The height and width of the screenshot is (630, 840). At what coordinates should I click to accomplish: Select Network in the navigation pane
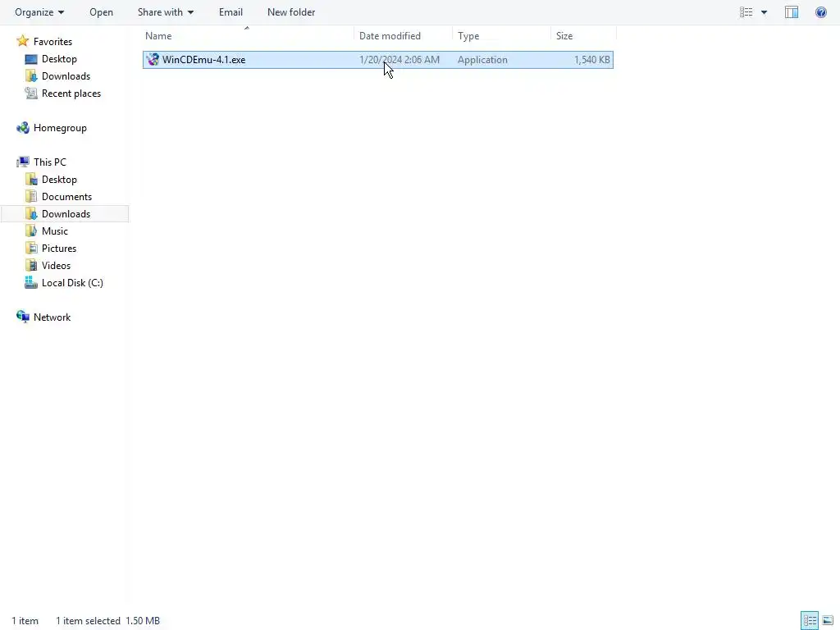tap(52, 317)
